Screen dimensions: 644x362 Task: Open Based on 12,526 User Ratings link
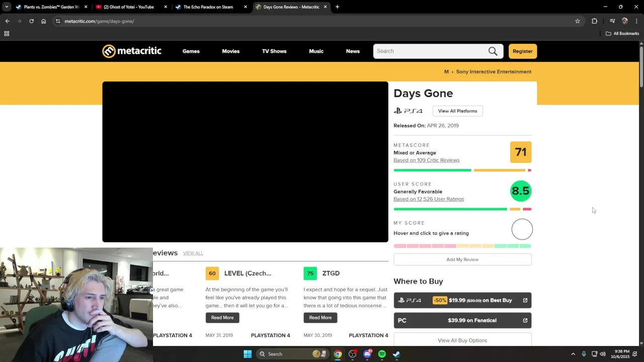pos(429,199)
